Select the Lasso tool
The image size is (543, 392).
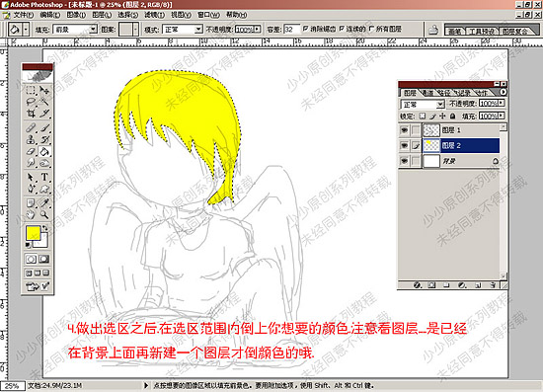(x=32, y=102)
